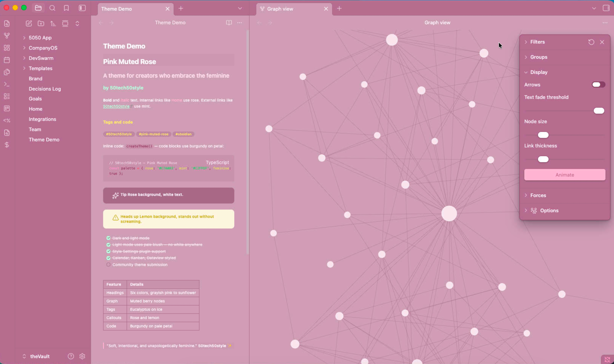
Task: Click the #obsidian tag
Action: [183, 134]
